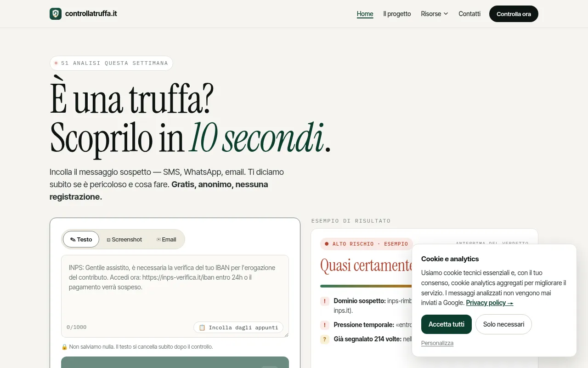Open the Contatti page
This screenshot has width=588, height=368.
469,14
